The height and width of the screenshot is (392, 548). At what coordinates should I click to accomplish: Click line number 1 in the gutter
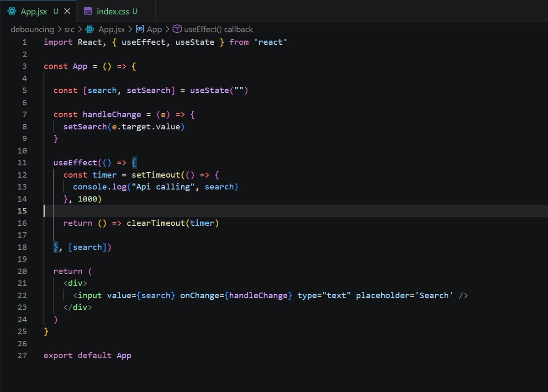(24, 42)
